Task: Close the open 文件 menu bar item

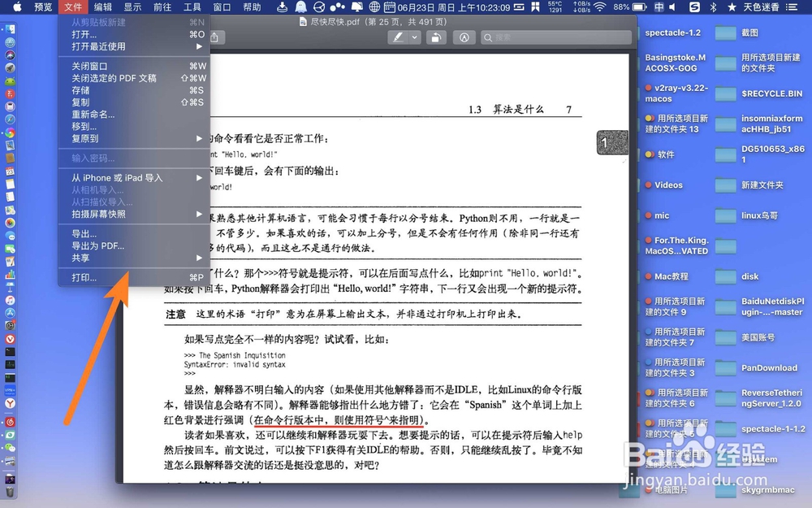Action: 73,7
